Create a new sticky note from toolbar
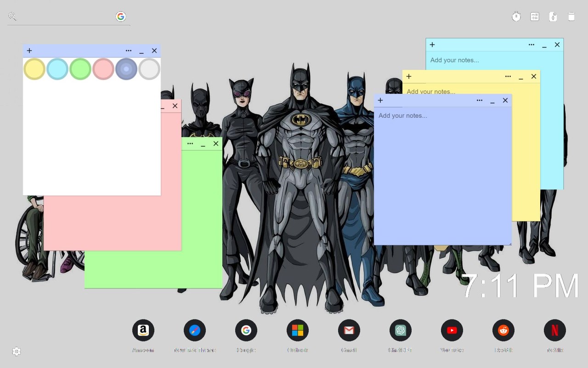Viewport: 588px width, 368px height. point(553,17)
